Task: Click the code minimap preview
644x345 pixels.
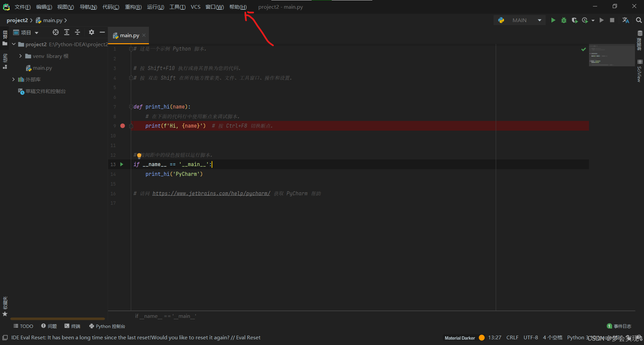Action: tap(612, 55)
